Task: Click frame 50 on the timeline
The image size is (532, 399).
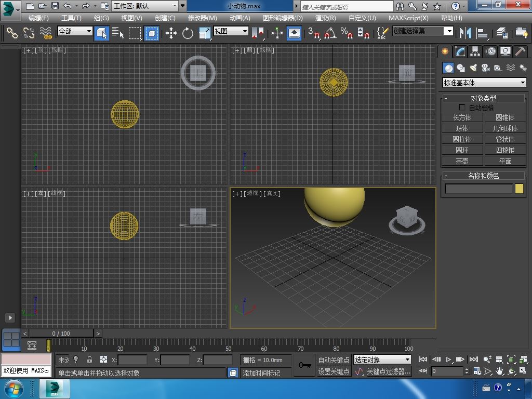Action: (229, 345)
